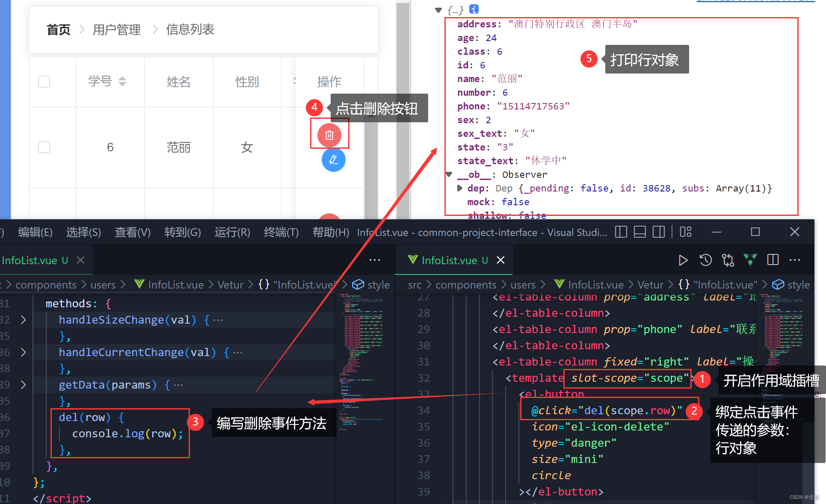Click 用户管理 breadcrumb item
The height and width of the screenshot is (504, 826).
(x=116, y=29)
